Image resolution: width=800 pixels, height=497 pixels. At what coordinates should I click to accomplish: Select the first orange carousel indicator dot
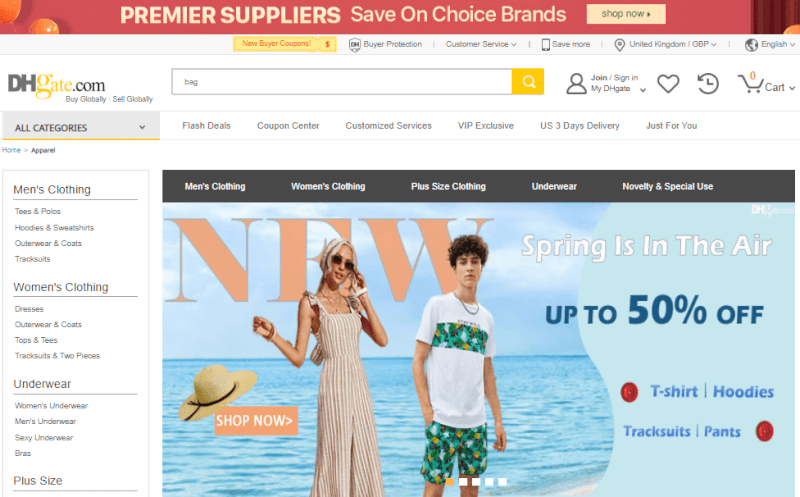pos(449,481)
